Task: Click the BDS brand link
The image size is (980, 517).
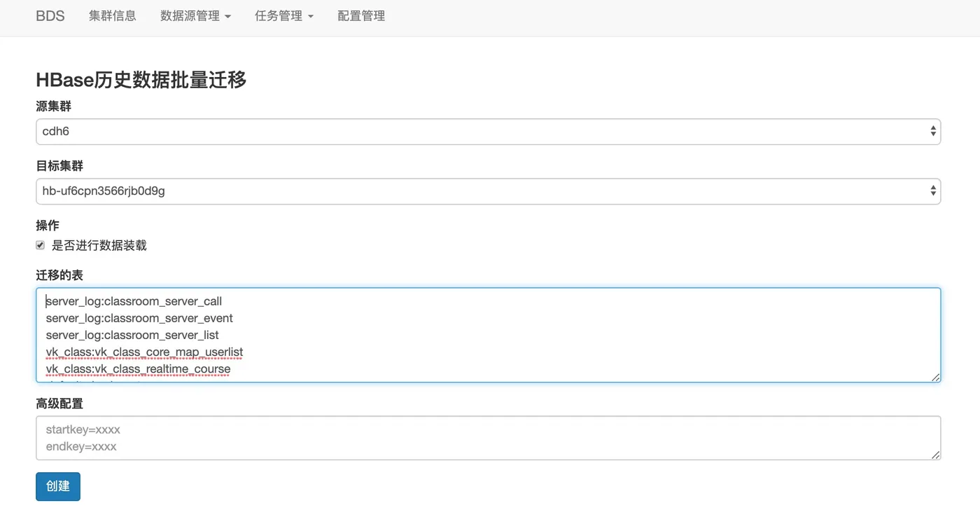Action: coord(50,16)
